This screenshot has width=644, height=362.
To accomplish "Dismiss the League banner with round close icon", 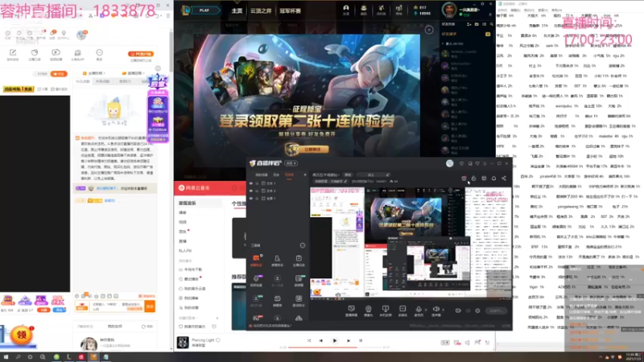I will click(429, 30).
